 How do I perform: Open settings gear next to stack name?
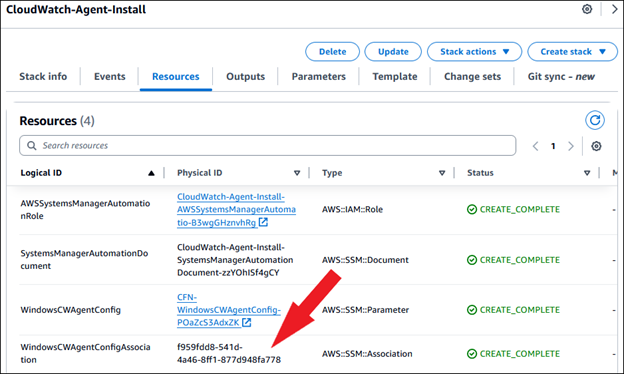587,9
